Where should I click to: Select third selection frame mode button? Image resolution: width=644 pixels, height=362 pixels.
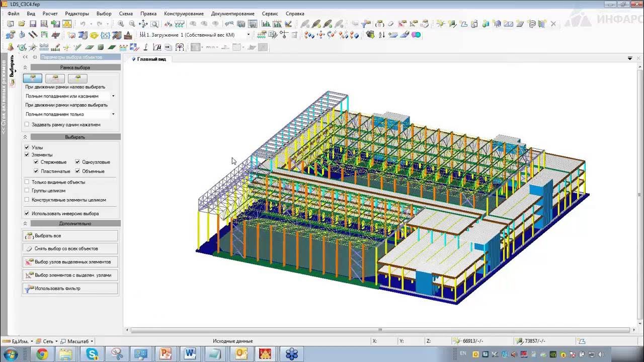[x=77, y=78]
